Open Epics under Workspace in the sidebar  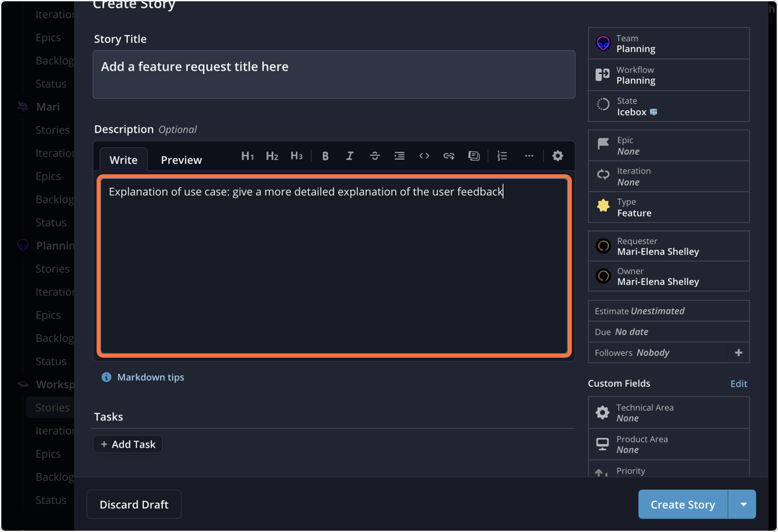[48, 454]
